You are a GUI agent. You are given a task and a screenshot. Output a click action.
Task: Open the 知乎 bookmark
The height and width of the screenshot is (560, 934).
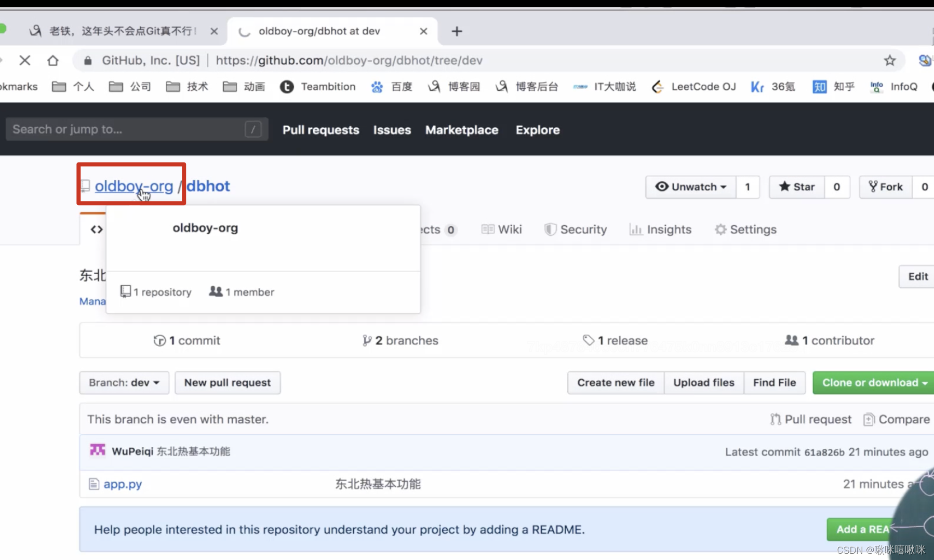[834, 87]
